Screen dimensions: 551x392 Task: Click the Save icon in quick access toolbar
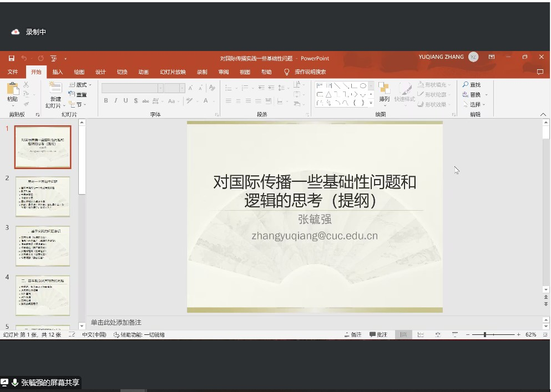click(x=12, y=58)
